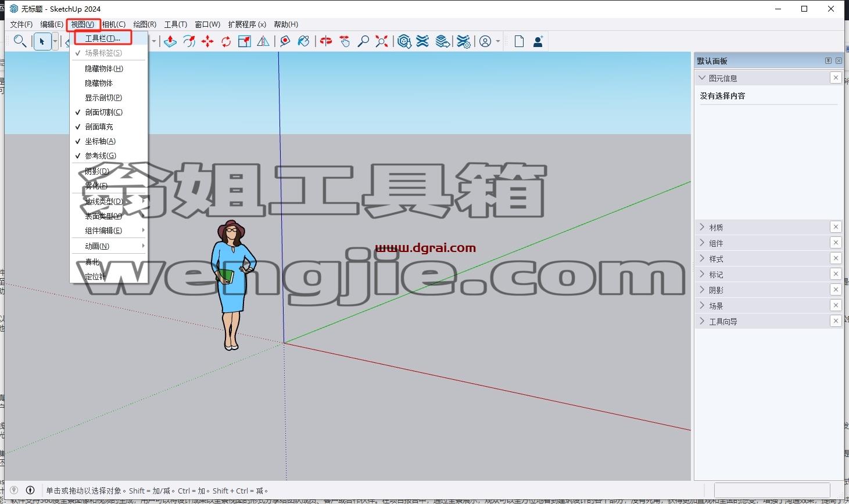This screenshot has height=504, width=849.
Task: Toggle 隐藏物体(H) in the menu
Action: (109, 69)
